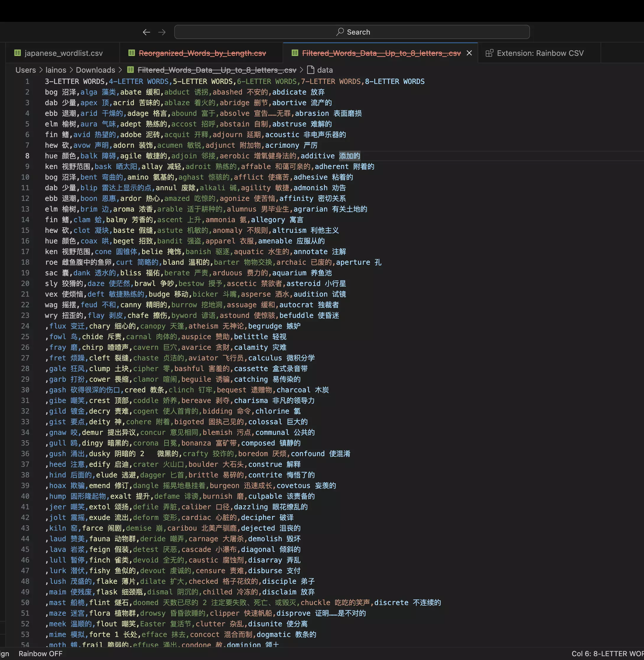Expand the Users breadcrumb segment
Image resolution: width=644 pixels, height=660 pixels.
(26, 70)
